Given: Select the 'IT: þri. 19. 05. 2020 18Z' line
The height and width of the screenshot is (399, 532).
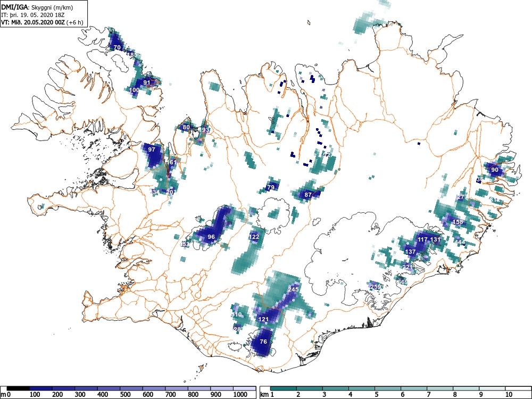Looking at the screenshot, I should (32, 15).
